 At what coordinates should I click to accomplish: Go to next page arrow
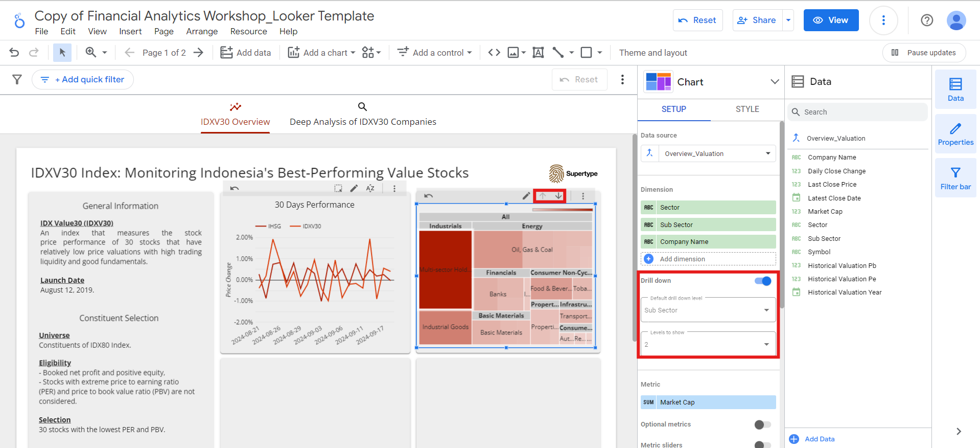point(199,53)
